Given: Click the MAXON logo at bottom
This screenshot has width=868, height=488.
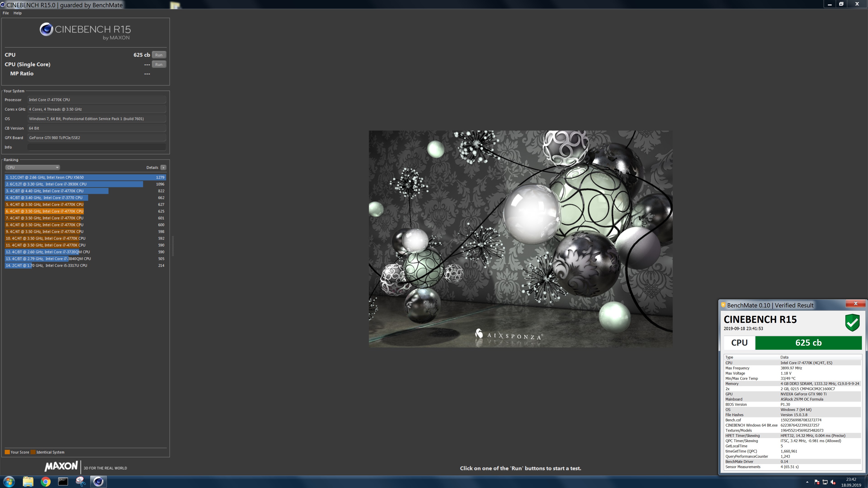Looking at the screenshot, I should (61, 467).
